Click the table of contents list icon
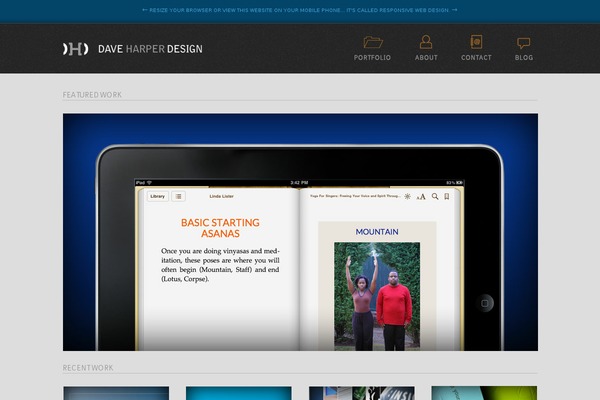The width and height of the screenshot is (600, 400). (178, 196)
